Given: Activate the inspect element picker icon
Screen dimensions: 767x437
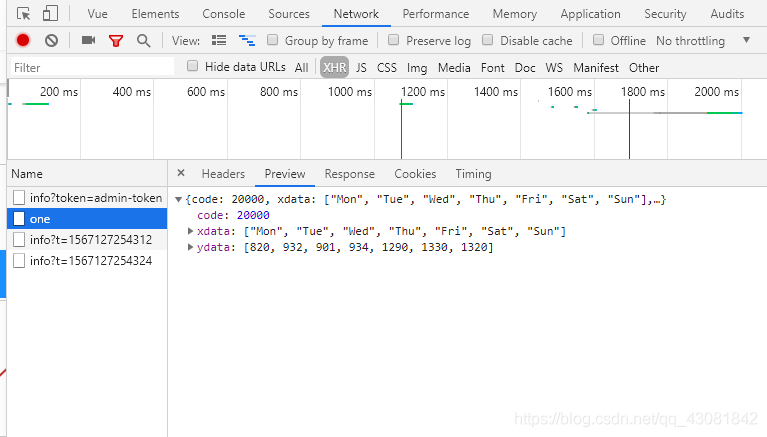Looking at the screenshot, I should pos(23,14).
